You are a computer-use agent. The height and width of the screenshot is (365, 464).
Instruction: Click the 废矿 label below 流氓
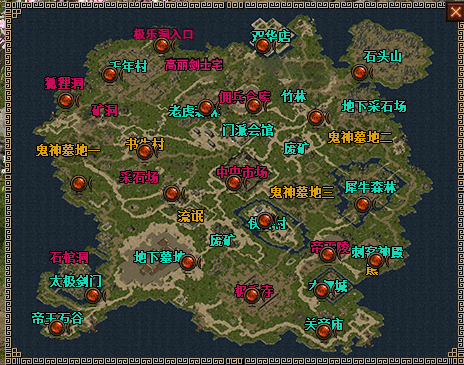coord(223,240)
